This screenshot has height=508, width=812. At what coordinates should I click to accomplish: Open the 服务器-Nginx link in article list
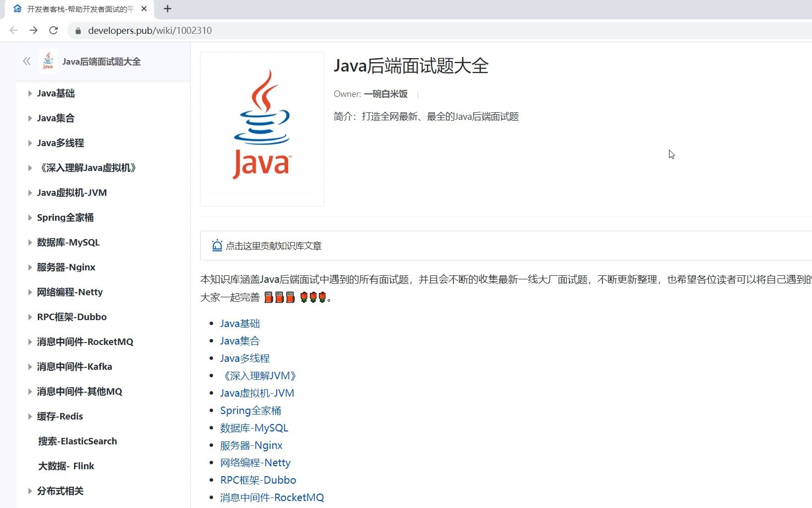pos(251,445)
